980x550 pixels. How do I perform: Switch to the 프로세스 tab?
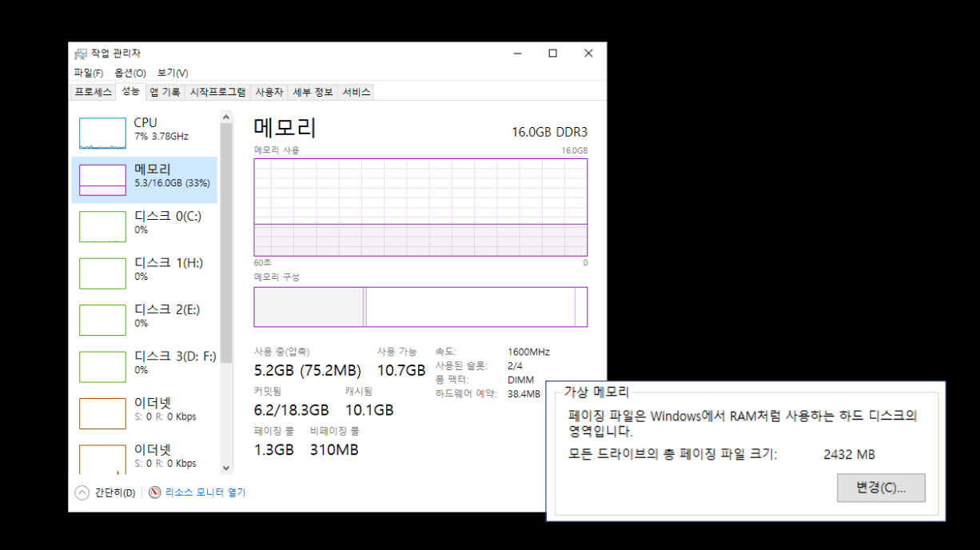(94, 92)
